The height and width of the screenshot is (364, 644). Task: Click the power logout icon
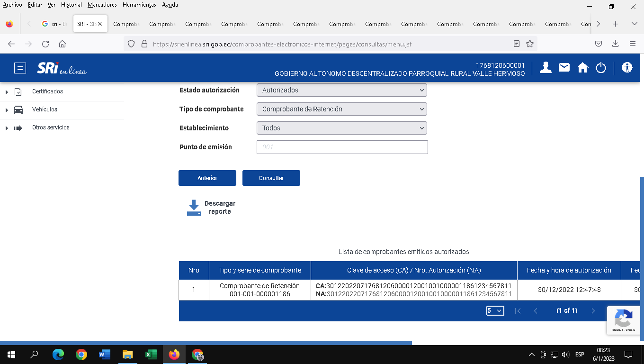tap(601, 68)
